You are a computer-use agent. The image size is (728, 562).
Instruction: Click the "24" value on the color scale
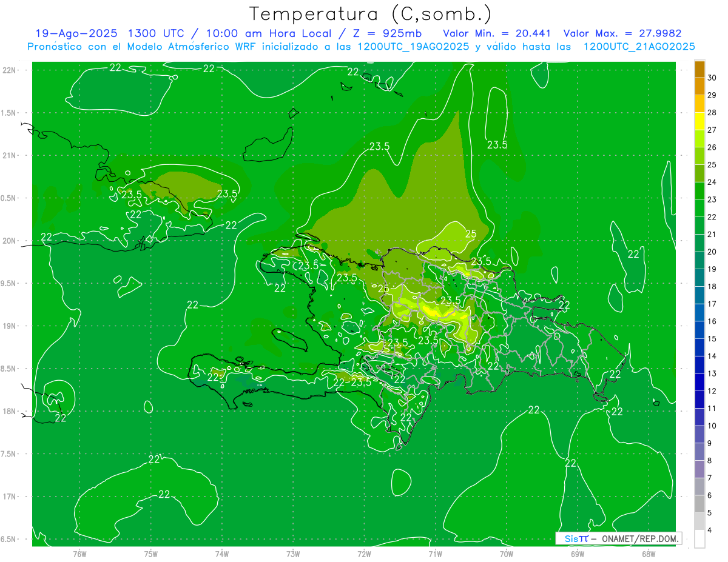(x=712, y=182)
